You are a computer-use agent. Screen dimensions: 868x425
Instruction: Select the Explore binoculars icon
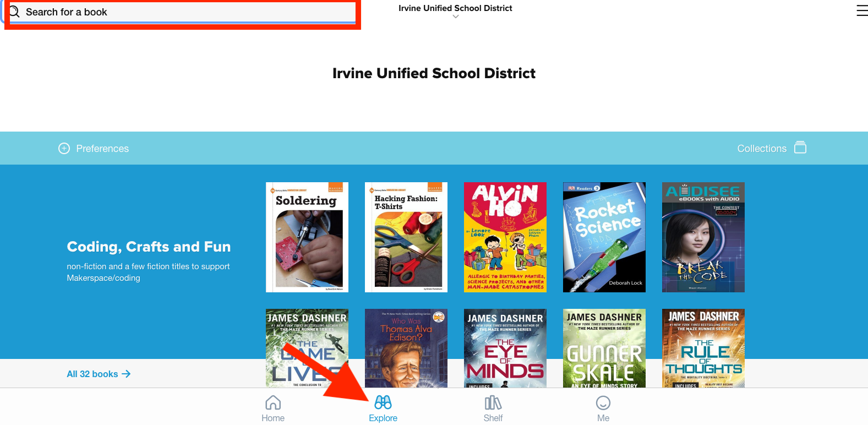point(383,402)
